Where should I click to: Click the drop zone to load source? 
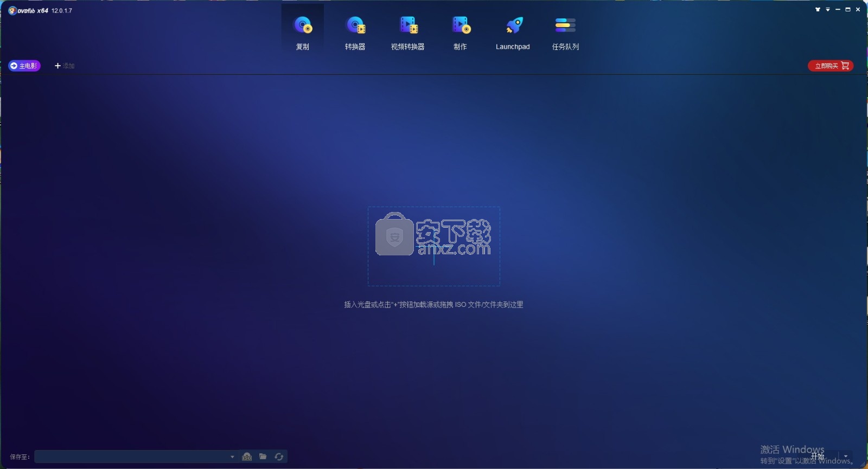[434, 246]
